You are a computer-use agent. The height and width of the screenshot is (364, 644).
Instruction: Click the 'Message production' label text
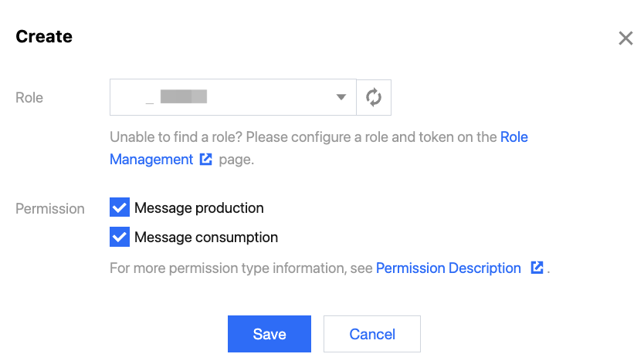tap(199, 208)
